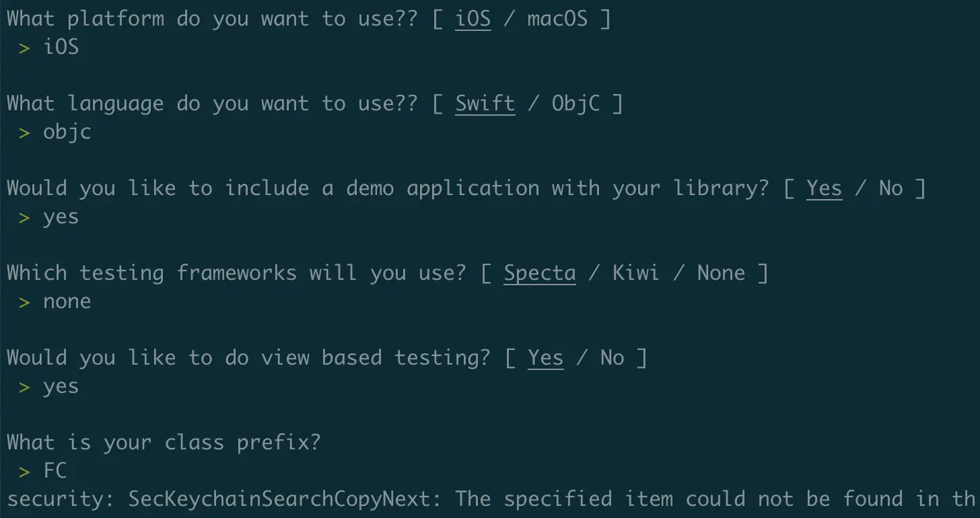
Task: Select the ObjC language option
Action: pyautogui.click(x=575, y=104)
